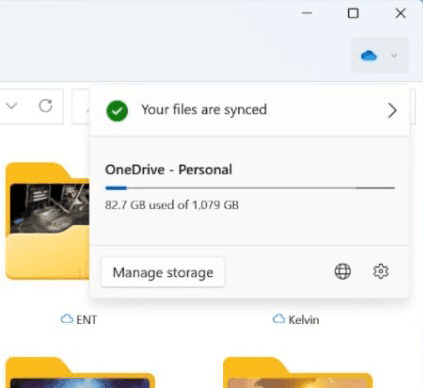Click the 'OneDrive - Personal' heading
The height and width of the screenshot is (388, 423).
point(169,169)
